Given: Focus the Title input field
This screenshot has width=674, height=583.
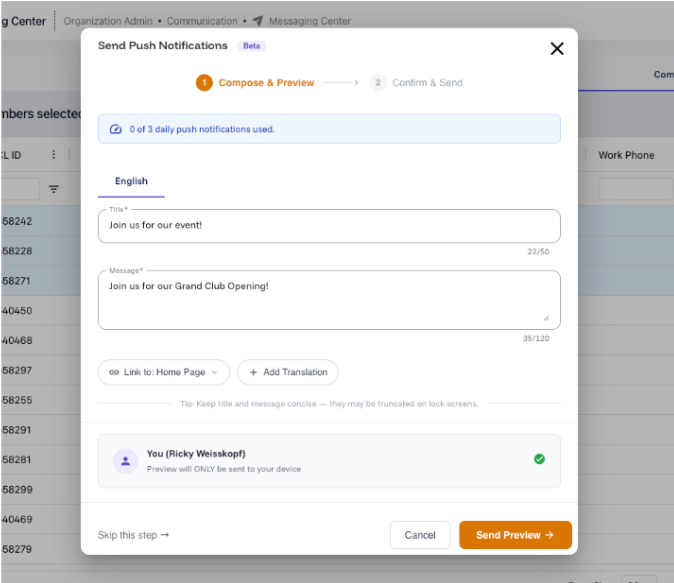Looking at the screenshot, I should 329,226.
